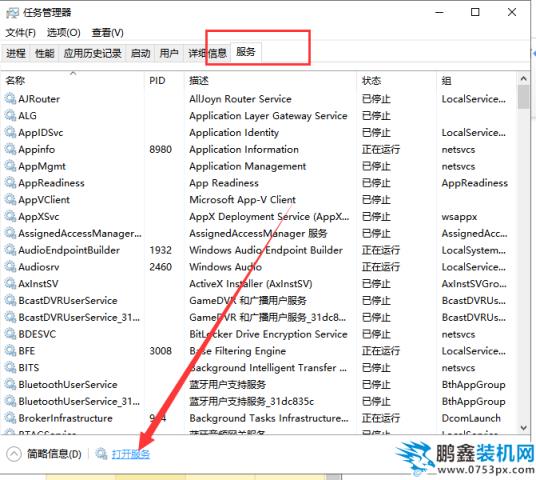The width and height of the screenshot is (536, 480).
Task: Click the App Readiness description
Action: pos(224,183)
